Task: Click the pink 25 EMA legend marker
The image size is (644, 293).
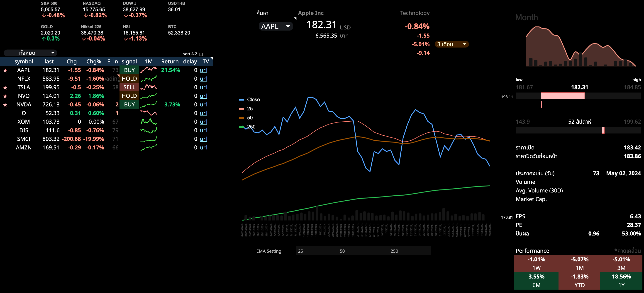Action: (x=241, y=108)
